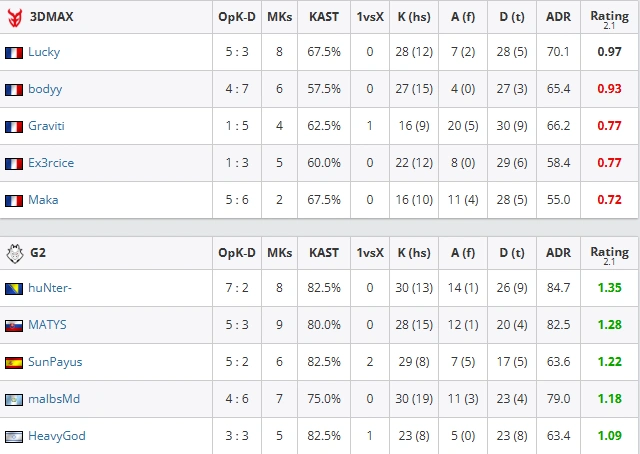Open the 3DMAX team page link
640x454 pixels.
pos(51,17)
